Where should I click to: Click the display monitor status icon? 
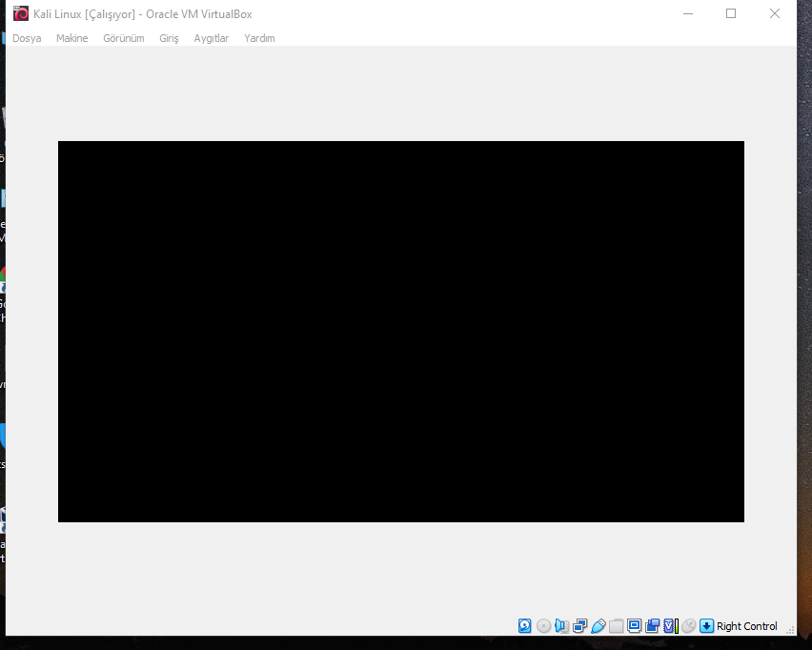[635, 625]
